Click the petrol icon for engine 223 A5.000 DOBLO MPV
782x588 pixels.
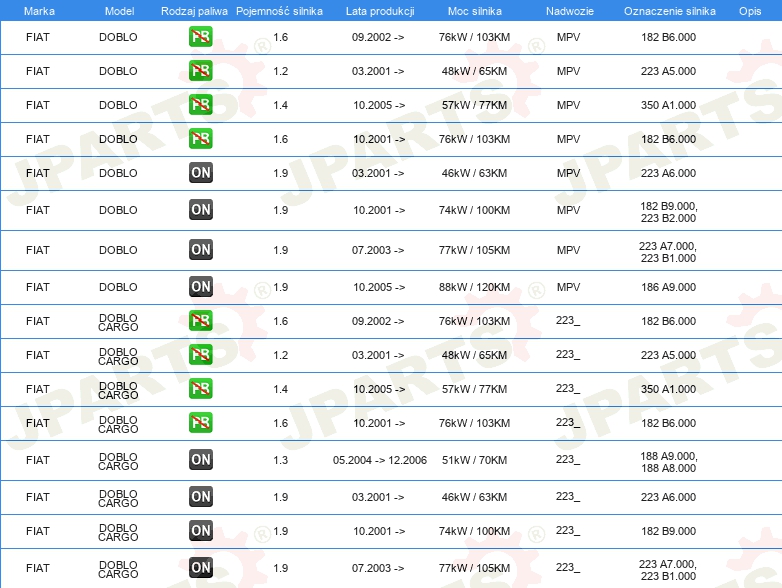(200, 71)
